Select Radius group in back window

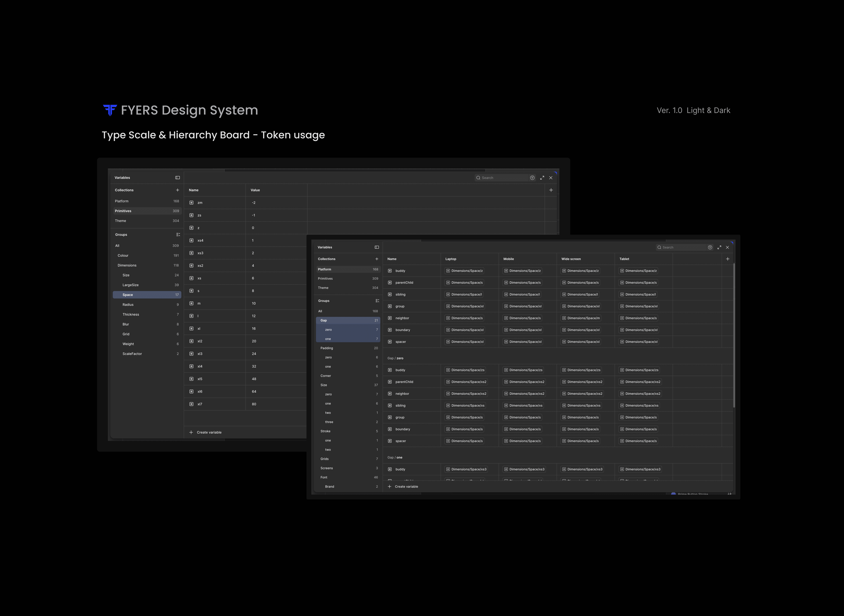pyautogui.click(x=147, y=305)
